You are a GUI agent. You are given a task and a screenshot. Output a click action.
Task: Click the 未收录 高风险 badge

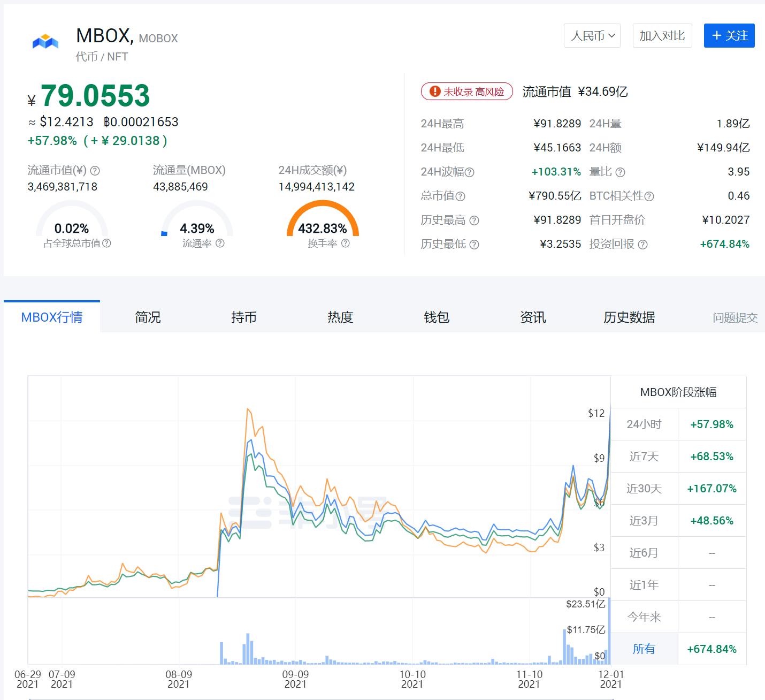coord(467,92)
